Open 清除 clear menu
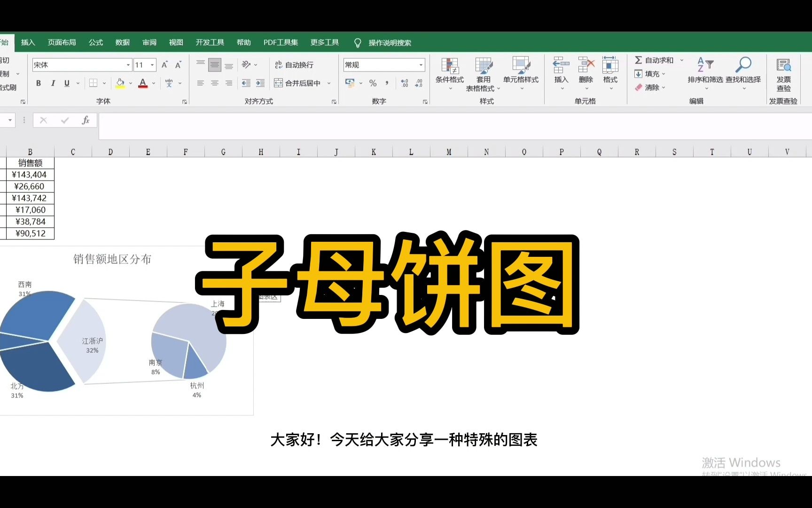The height and width of the screenshot is (508, 812). [x=650, y=87]
